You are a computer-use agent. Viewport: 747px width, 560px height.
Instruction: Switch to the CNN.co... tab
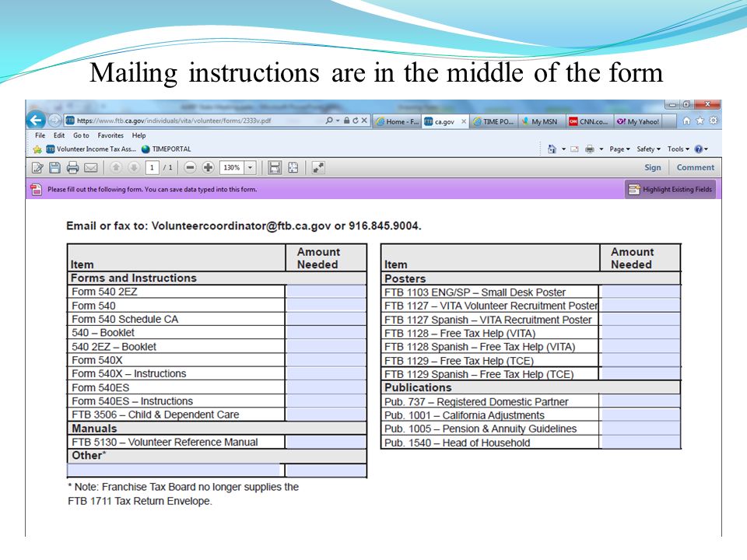click(589, 121)
